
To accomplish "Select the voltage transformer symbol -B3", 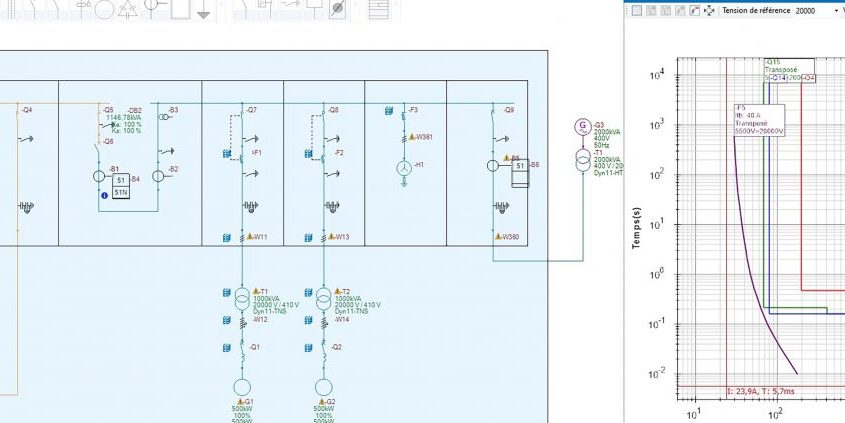I will pyautogui.click(x=163, y=117).
